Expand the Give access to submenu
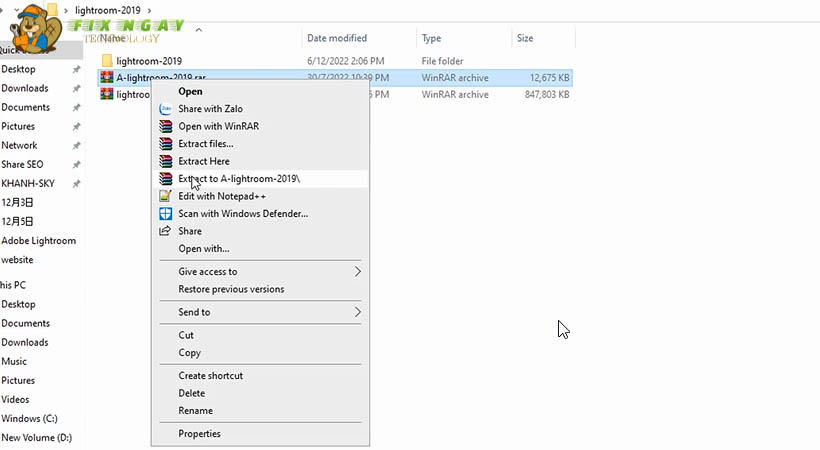 (357, 271)
